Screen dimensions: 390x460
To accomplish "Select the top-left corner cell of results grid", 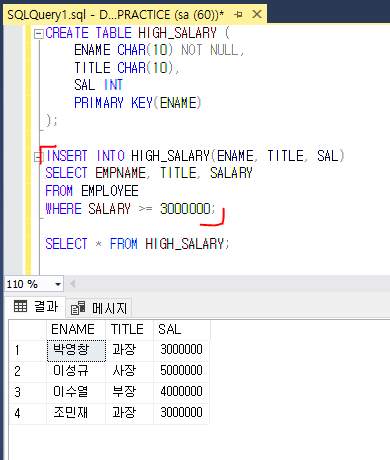I will pyautogui.click(x=28, y=330).
